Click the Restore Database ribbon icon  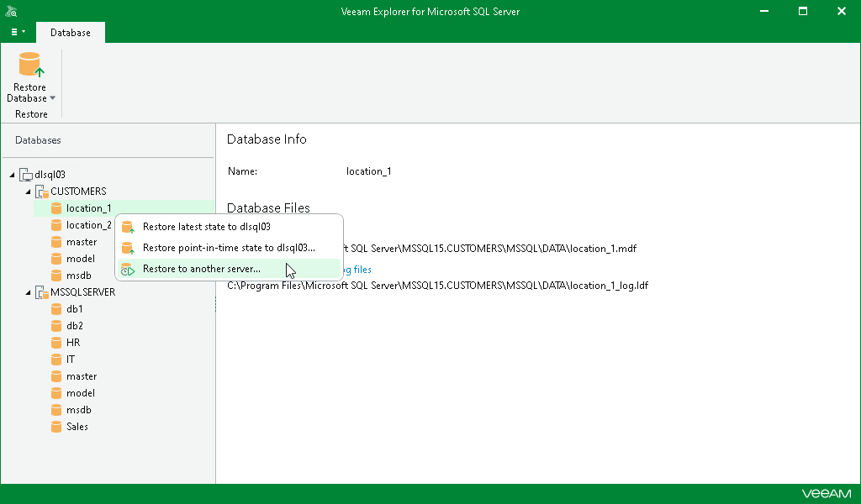[x=30, y=65]
